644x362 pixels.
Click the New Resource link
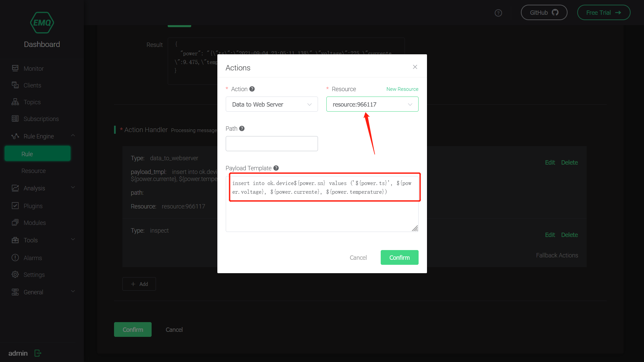point(402,89)
